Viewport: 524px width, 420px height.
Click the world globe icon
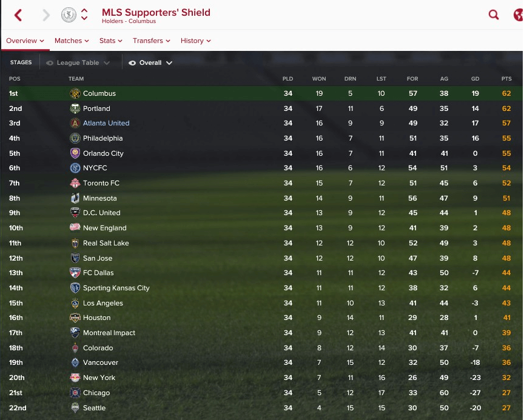coord(518,15)
